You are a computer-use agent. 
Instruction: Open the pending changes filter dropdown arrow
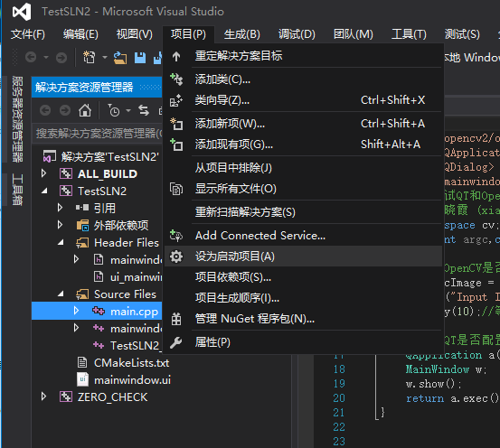(128, 110)
